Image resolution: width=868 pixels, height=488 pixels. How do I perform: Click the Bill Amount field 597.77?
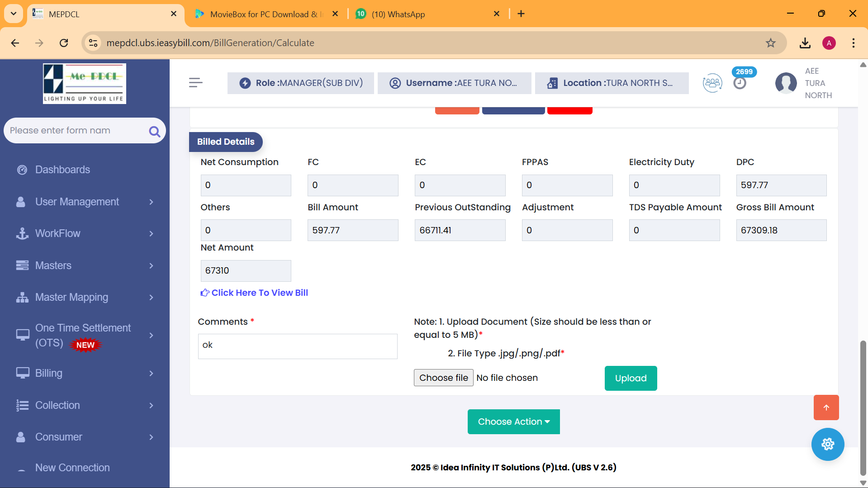353,230
